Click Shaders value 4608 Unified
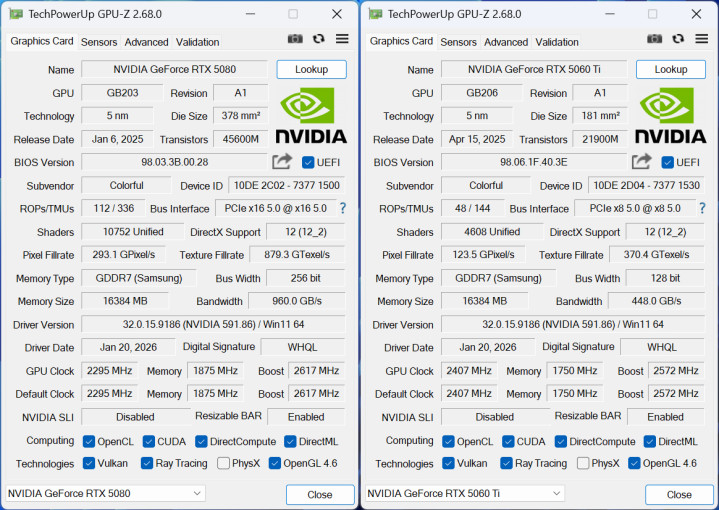The height and width of the screenshot is (510, 719). coord(492,232)
